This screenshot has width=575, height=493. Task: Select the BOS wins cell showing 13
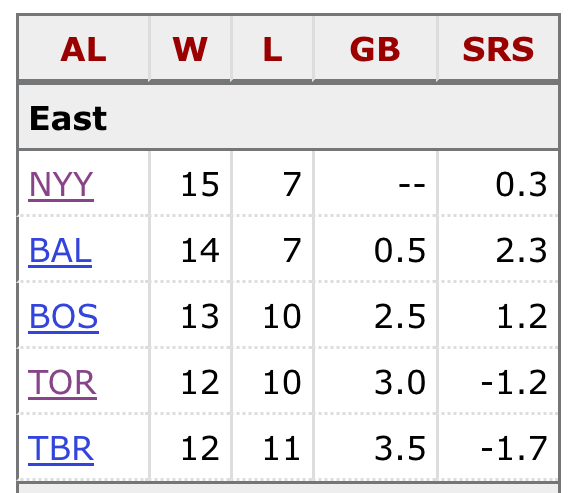pyautogui.click(x=191, y=316)
